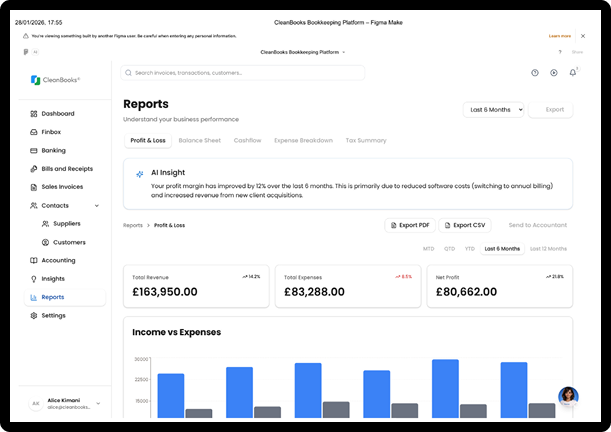Expand the Alice Kimani account menu
Image resolution: width=611 pixels, height=432 pixels.
(99, 404)
